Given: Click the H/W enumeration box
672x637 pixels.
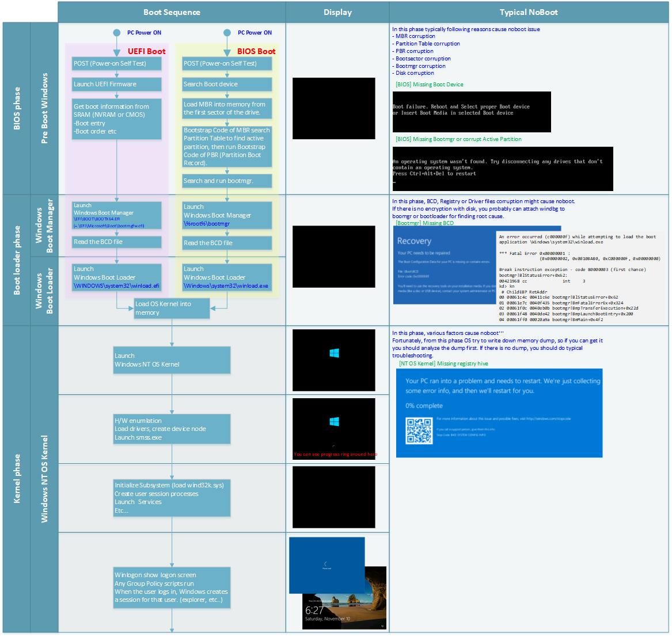Looking at the screenshot, I should tap(172, 429).
